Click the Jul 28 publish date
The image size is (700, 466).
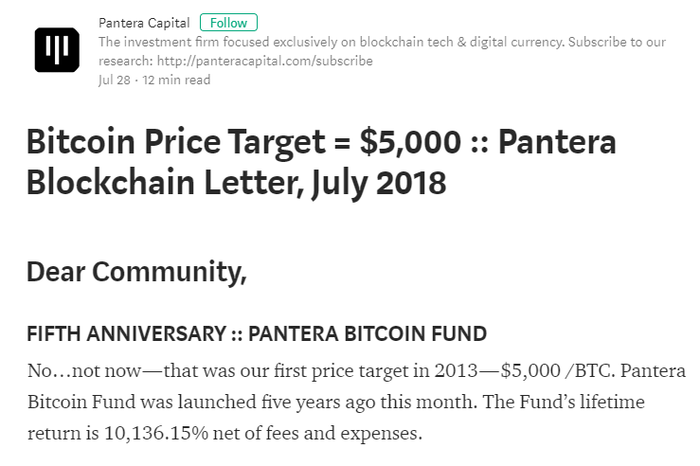point(114,80)
